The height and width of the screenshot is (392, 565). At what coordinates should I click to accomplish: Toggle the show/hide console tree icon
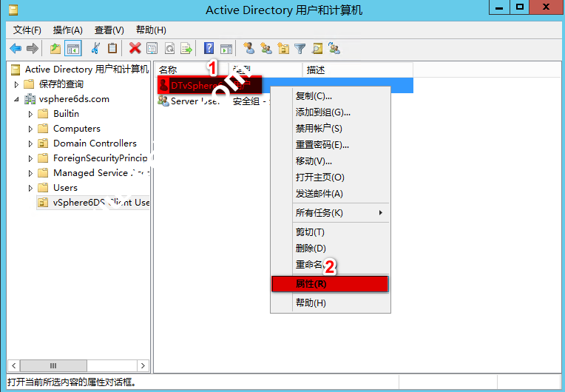(73, 48)
